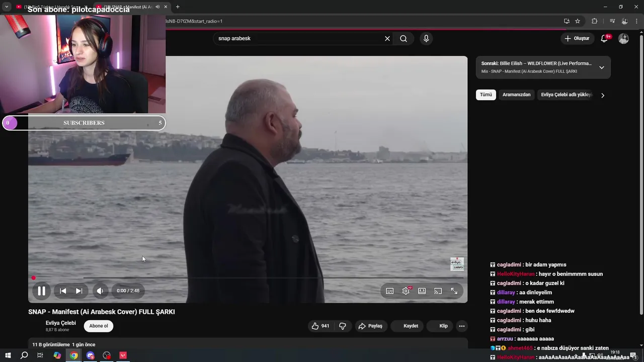Show more filter chips with the arrow
Viewport: 644px width, 362px height.
click(x=603, y=95)
